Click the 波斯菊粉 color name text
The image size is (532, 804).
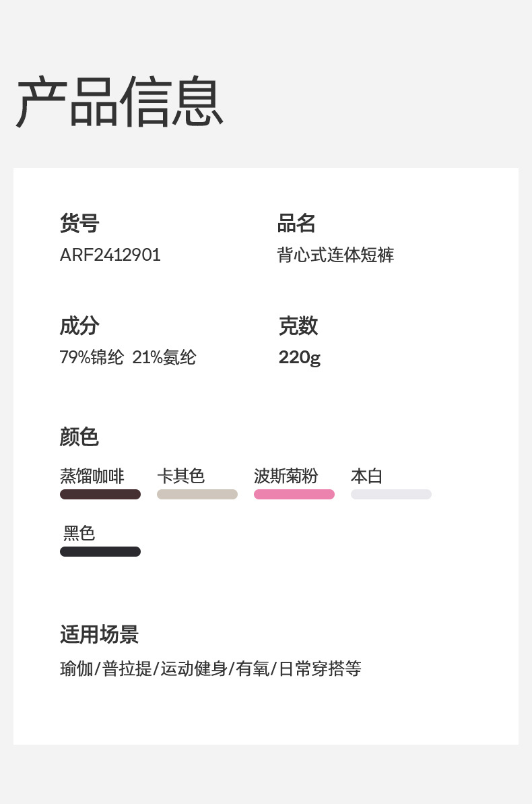tap(286, 476)
